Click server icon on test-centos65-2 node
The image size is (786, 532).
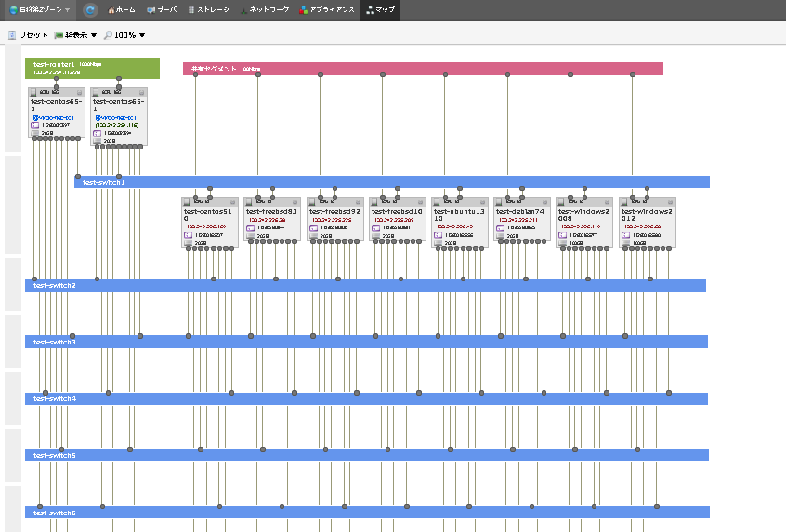[33, 93]
